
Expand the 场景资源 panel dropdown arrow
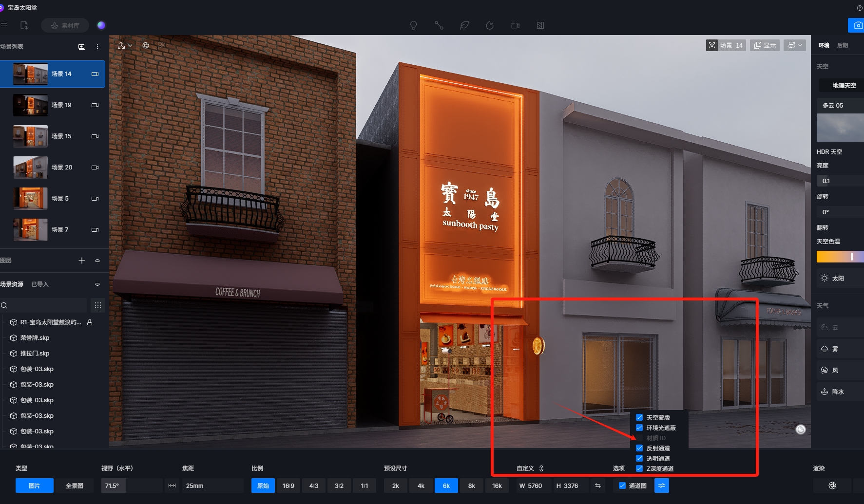pos(97,284)
